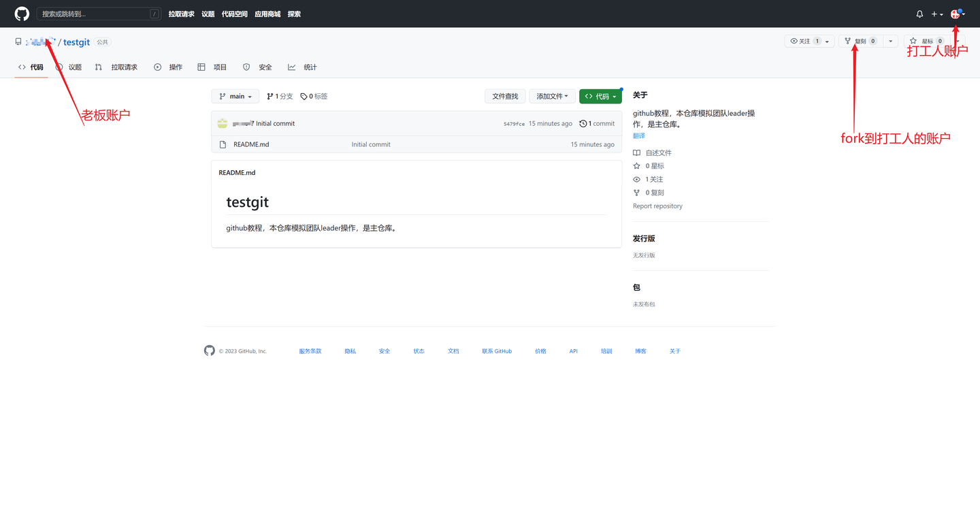Toggle watching via the 关注 button
980x505 pixels.
click(x=805, y=41)
